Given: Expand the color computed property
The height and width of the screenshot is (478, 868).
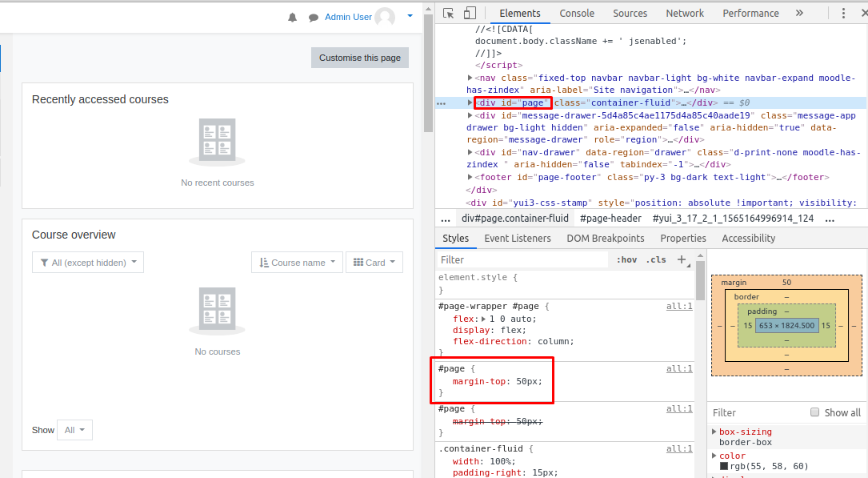Looking at the screenshot, I should coord(714,456).
